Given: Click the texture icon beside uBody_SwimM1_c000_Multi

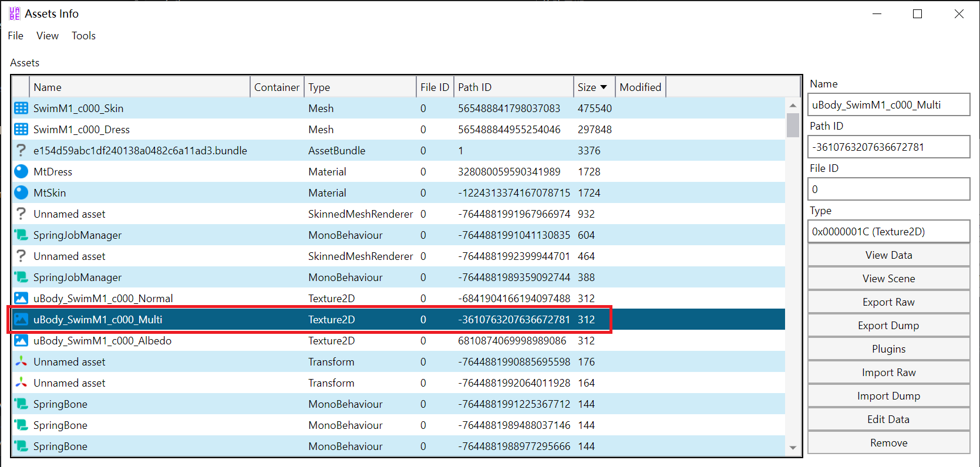Looking at the screenshot, I should click(x=21, y=319).
